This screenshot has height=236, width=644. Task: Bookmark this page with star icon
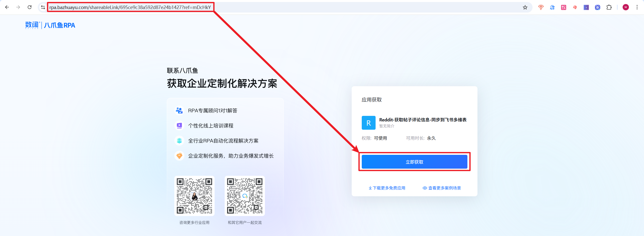click(525, 7)
